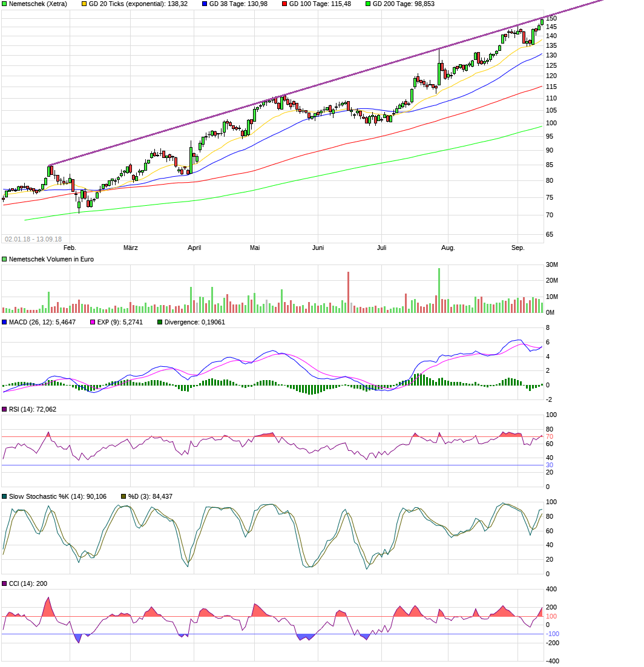Click the green Nemetschek legend color square

(x=4, y=4)
